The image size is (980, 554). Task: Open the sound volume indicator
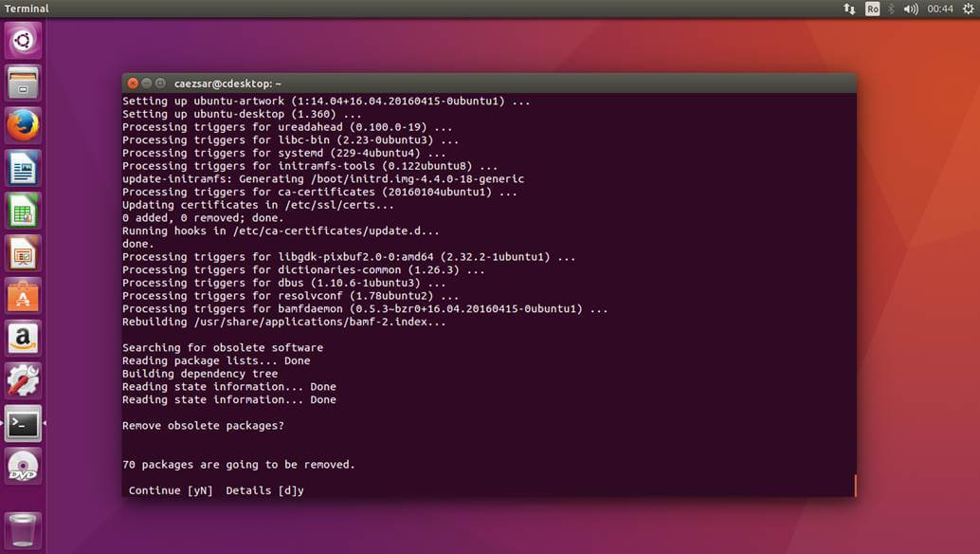911,9
